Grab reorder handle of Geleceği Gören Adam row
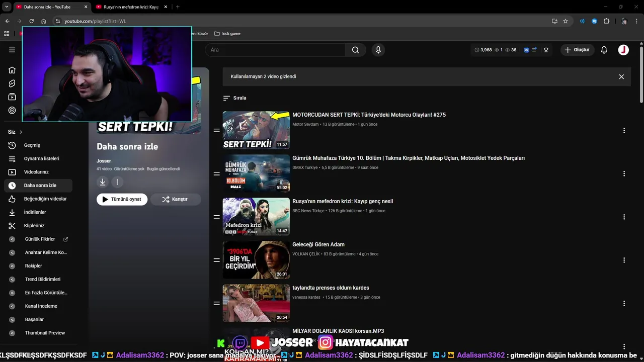Image resolution: width=644 pixels, height=362 pixels. coord(216,260)
